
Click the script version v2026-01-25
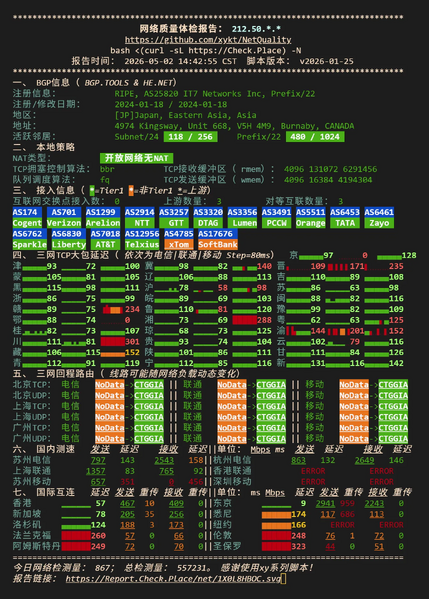point(327,61)
